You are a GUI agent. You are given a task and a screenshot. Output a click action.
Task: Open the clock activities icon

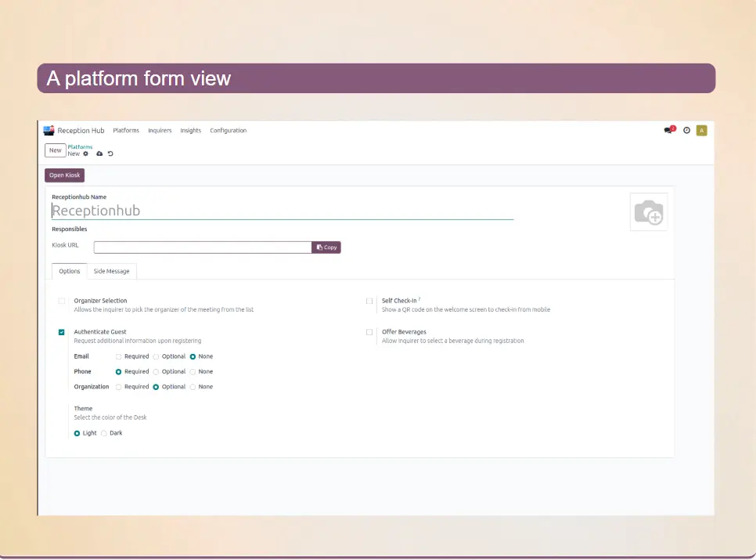[686, 131]
